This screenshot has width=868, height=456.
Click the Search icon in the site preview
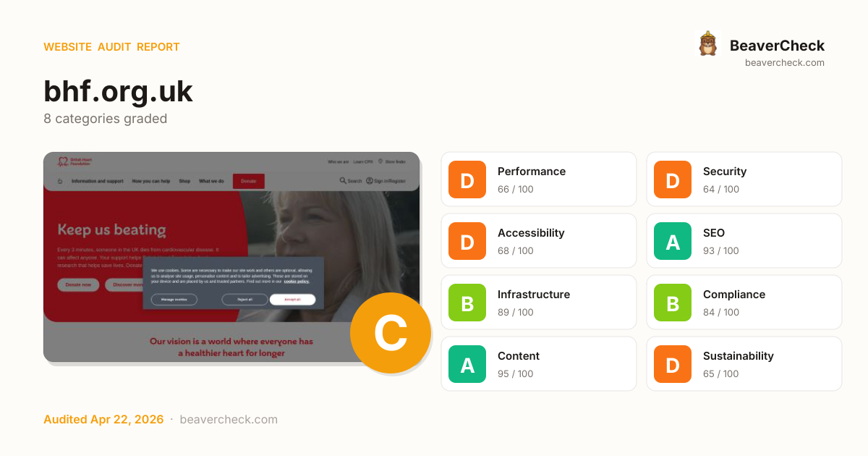coord(343,181)
